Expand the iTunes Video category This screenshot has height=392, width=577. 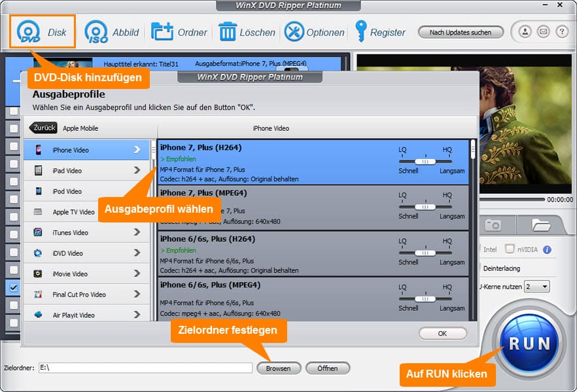[x=86, y=232]
